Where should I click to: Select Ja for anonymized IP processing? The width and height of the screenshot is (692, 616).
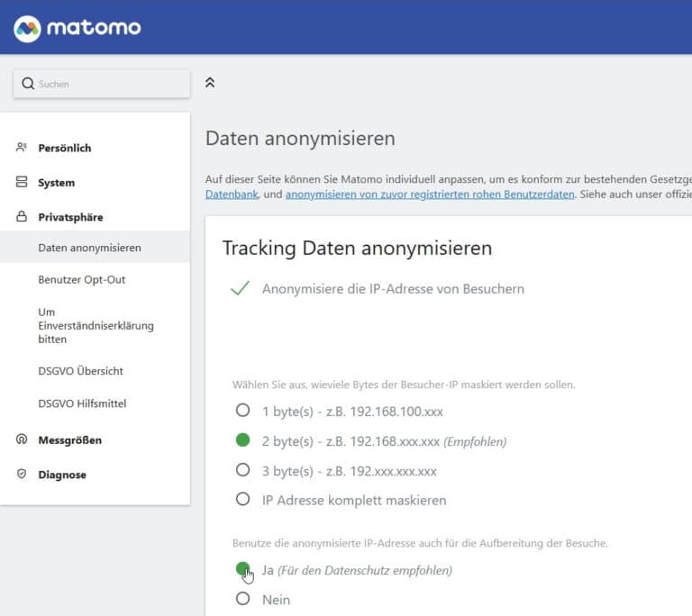[242, 569]
